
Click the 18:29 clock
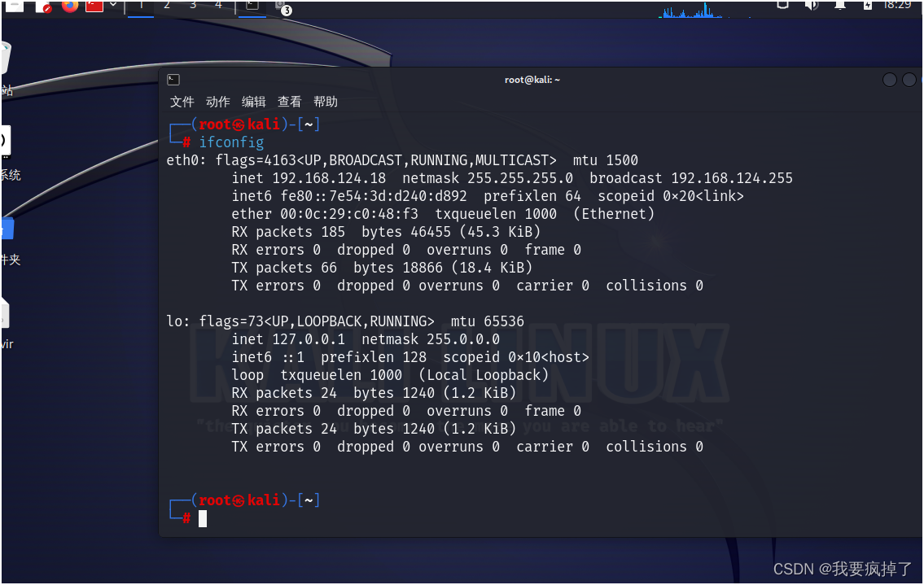pyautogui.click(x=897, y=5)
